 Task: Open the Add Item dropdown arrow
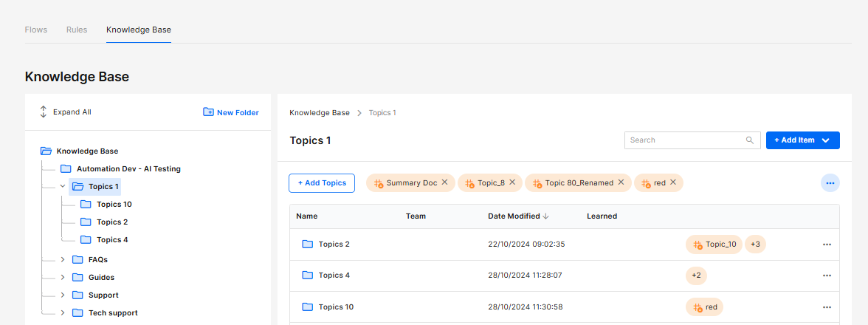(825, 140)
